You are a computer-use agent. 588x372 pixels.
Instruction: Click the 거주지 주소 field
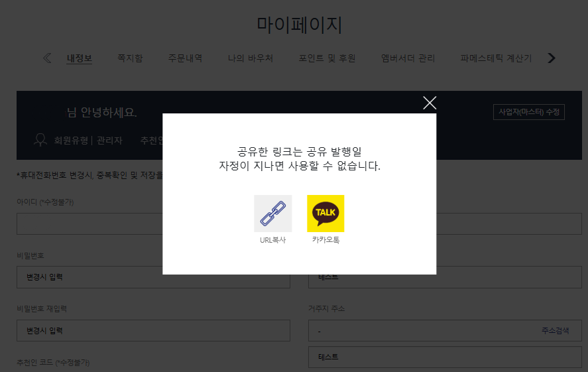coord(445,330)
